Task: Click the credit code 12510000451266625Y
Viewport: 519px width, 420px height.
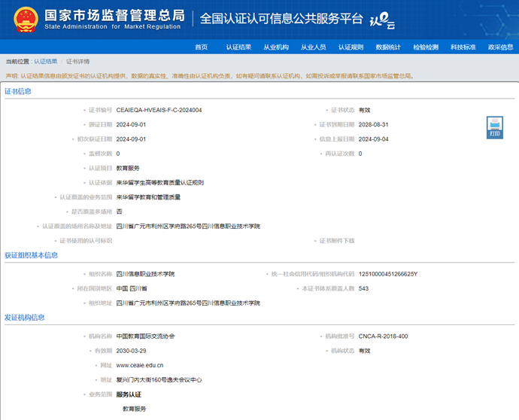Action: pyautogui.click(x=387, y=274)
